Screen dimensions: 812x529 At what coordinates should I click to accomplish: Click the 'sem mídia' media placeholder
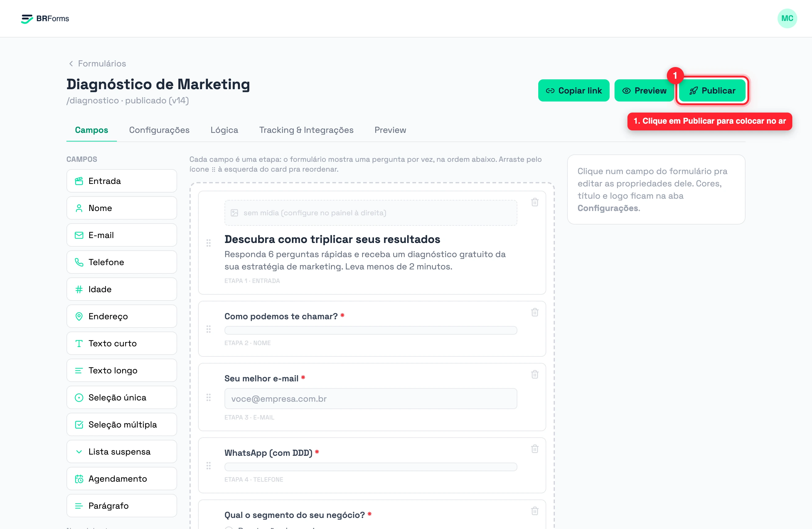(x=371, y=213)
